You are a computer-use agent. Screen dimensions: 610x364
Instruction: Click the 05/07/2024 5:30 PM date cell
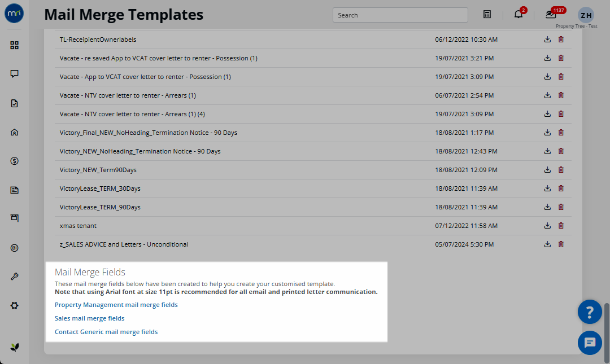(x=464, y=244)
